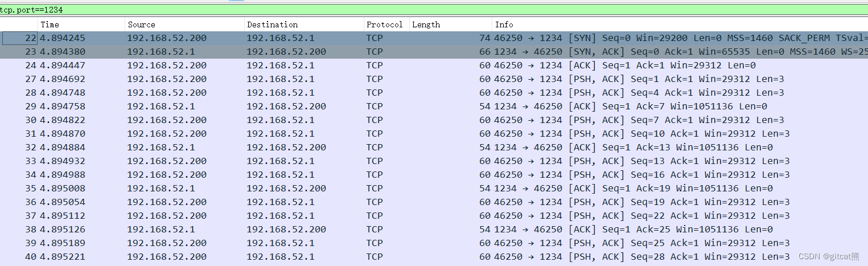Image resolution: width=868 pixels, height=266 pixels.
Task: Select packet number 27
Action: 434,79
